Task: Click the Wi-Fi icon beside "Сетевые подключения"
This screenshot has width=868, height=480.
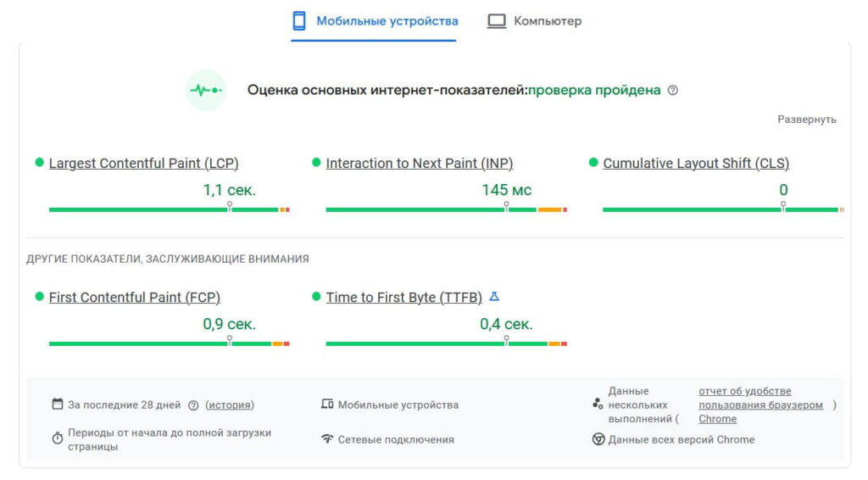Action: coord(327,439)
